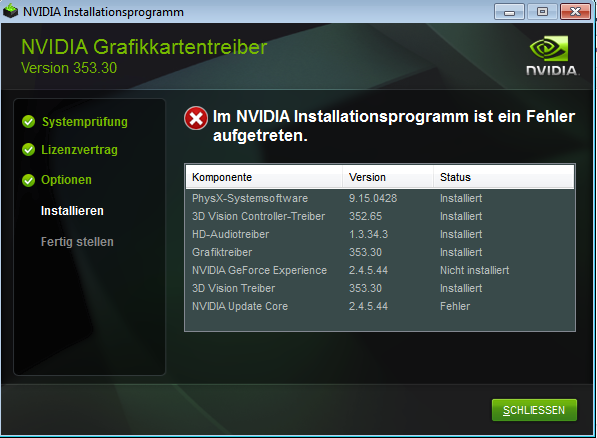Minimize the installer window

point(509,12)
